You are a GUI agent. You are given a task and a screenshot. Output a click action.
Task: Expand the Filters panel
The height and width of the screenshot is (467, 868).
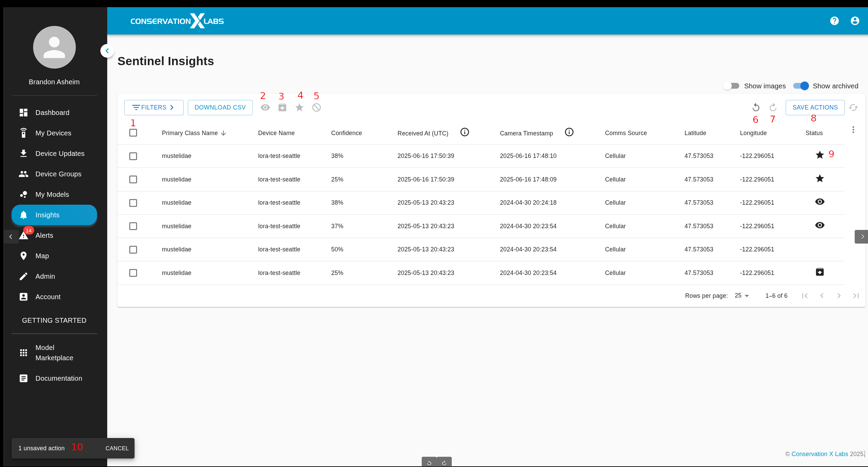point(154,107)
